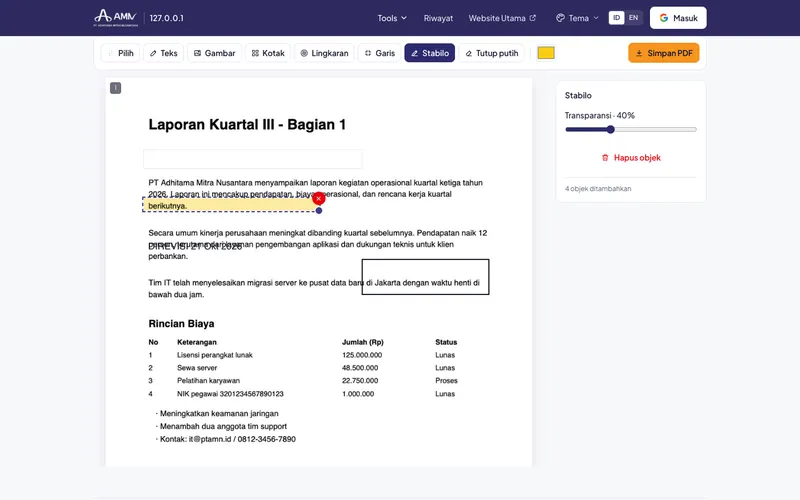Image resolution: width=800 pixels, height=500 pixels.
Task: Adjust the Transparansi slider handle
Action: (x=610, y=130)
